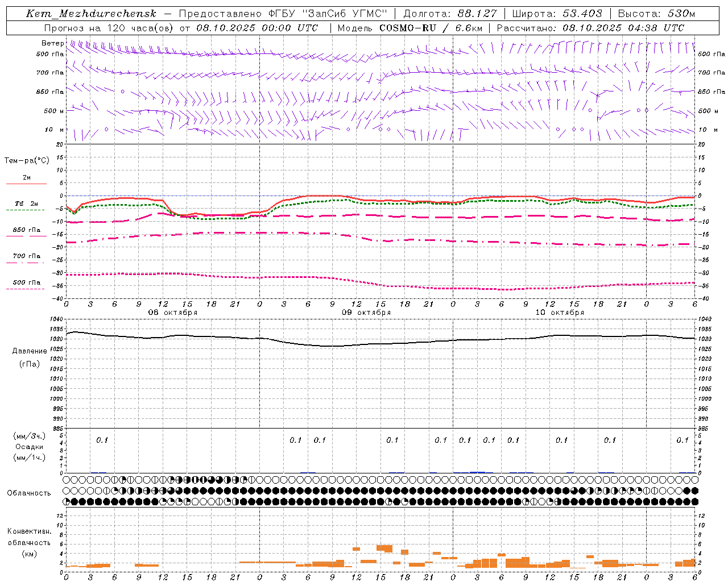
Task: Click the (мм/3ч.) precipitation unit label
Action: tap(30, 436)
